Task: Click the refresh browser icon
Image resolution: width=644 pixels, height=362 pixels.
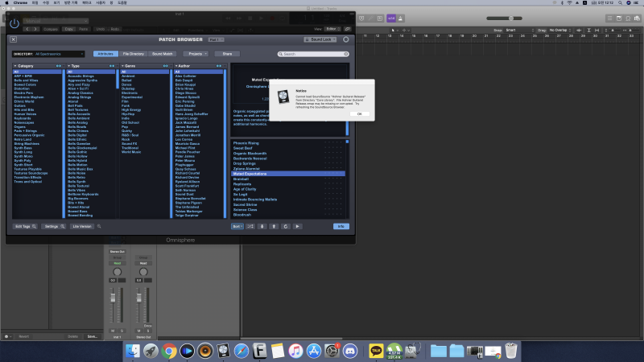Action: click(x=286, y=227)
